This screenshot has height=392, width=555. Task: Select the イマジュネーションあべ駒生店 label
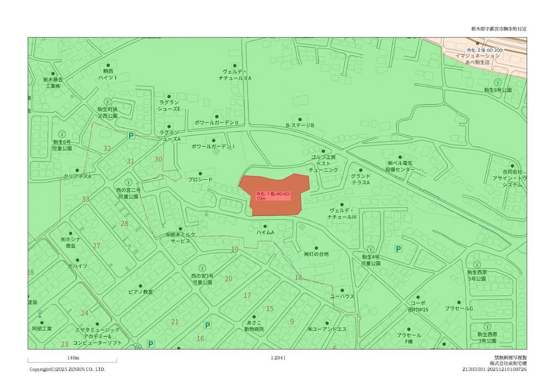(x=477, y=59)
